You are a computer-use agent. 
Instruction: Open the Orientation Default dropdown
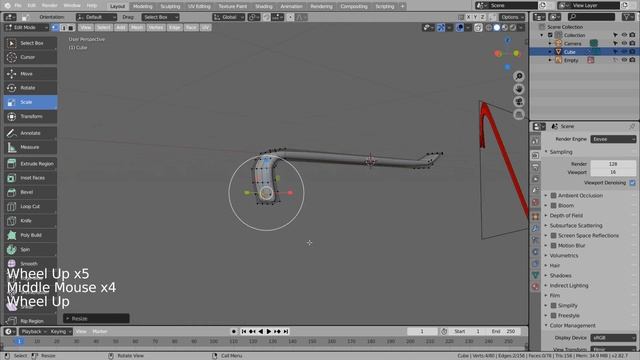[x=96, y=17]
